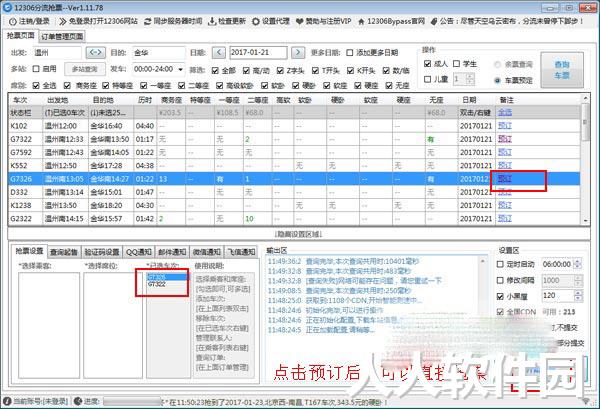Open the 12306Bypass官网 home icon
The height and width of the screenshot is (409, 600).
coord(361,21)
